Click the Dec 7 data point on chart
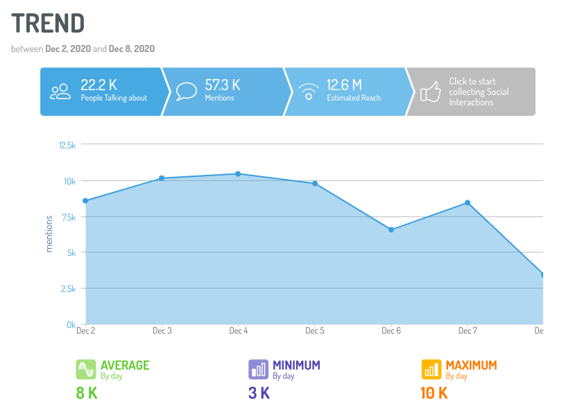Viewport: 564px width, 412px height. 468,203
